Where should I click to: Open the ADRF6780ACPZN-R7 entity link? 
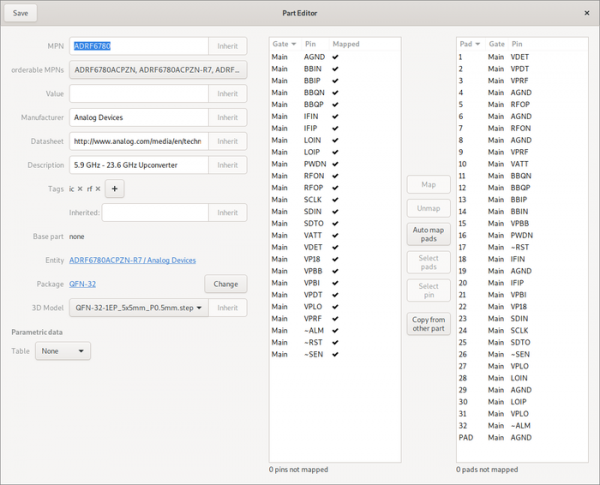[132, 260]
